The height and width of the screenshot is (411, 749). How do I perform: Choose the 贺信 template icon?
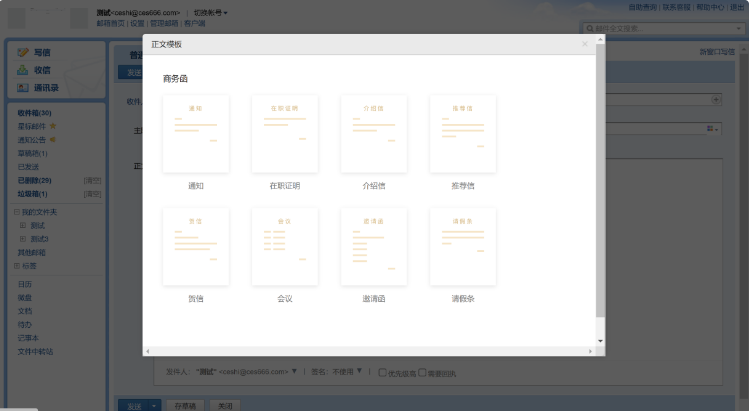[x=195, y=246]
